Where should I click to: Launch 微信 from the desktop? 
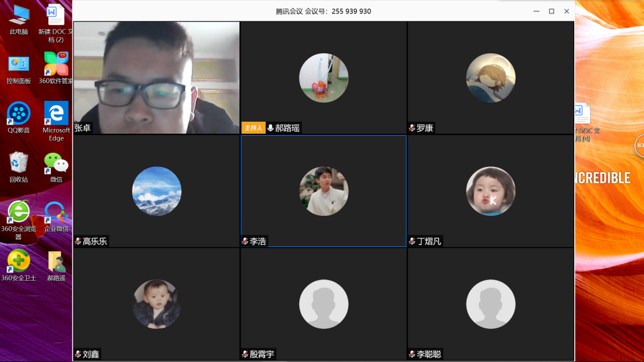pyautogui.click(x=56, y=163)
